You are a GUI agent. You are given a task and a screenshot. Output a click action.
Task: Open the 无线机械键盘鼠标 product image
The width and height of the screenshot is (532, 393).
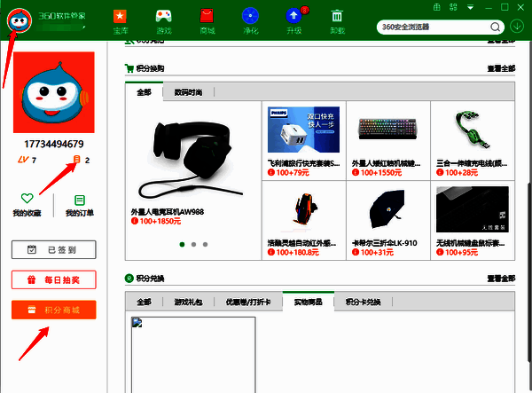coord(473,209)
